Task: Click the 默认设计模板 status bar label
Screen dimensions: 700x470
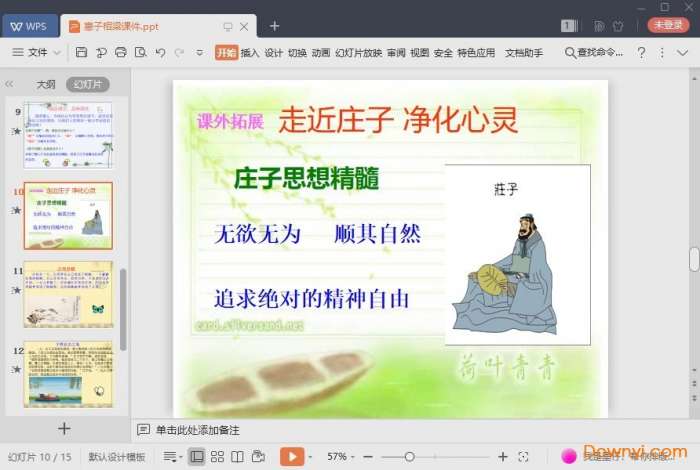Action: [117, 457]
